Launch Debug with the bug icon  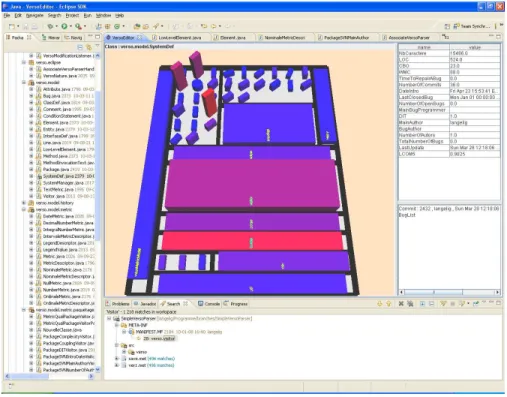point(50,26)
